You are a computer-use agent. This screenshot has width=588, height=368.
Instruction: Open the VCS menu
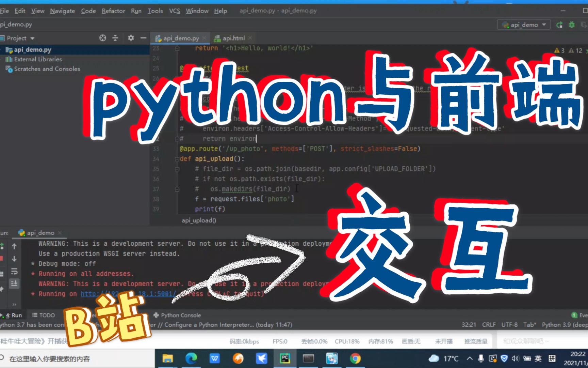coord(175,11)
